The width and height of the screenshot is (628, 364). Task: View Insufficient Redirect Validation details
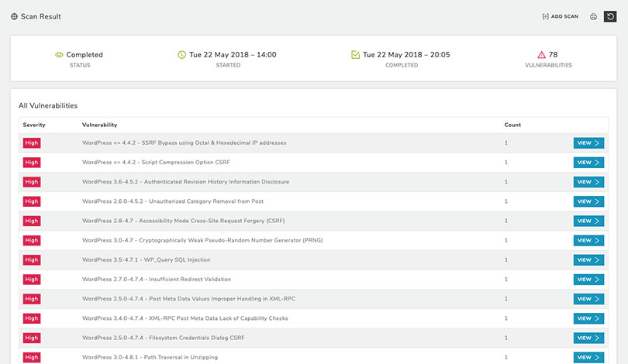588,280
